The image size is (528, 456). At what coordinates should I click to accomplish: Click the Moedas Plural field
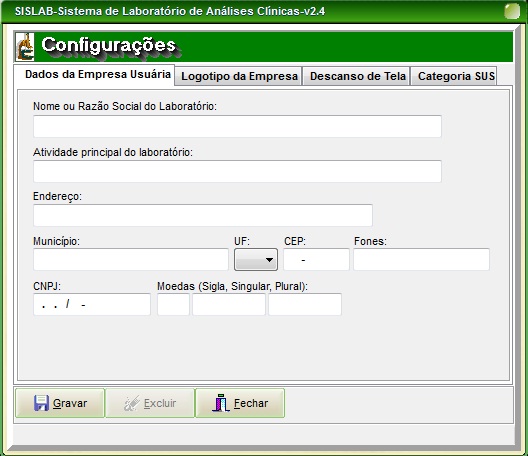pyautogui.click(x=305, y=304)
